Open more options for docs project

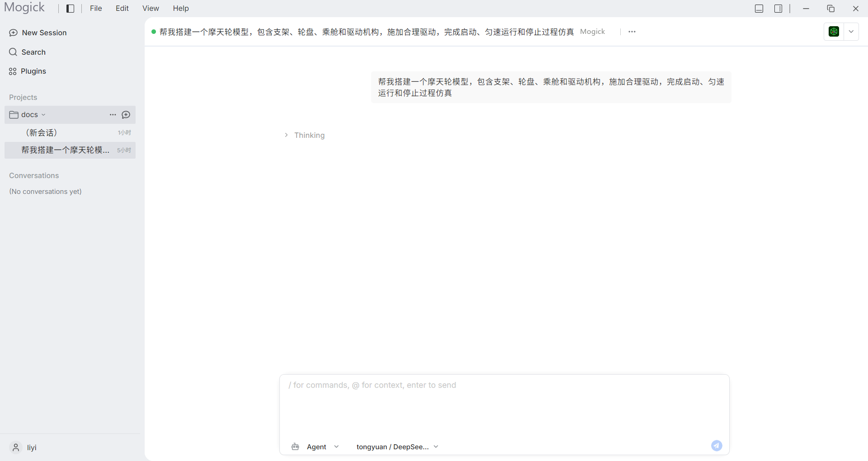(x=113, y=115)
